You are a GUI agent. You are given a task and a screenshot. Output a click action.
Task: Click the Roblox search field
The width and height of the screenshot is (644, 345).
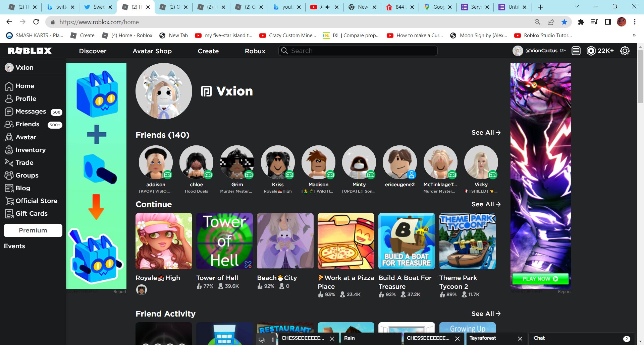358,51
